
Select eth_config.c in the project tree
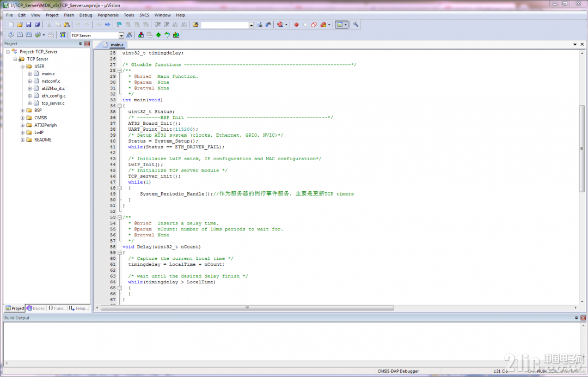tap(53, 96)
